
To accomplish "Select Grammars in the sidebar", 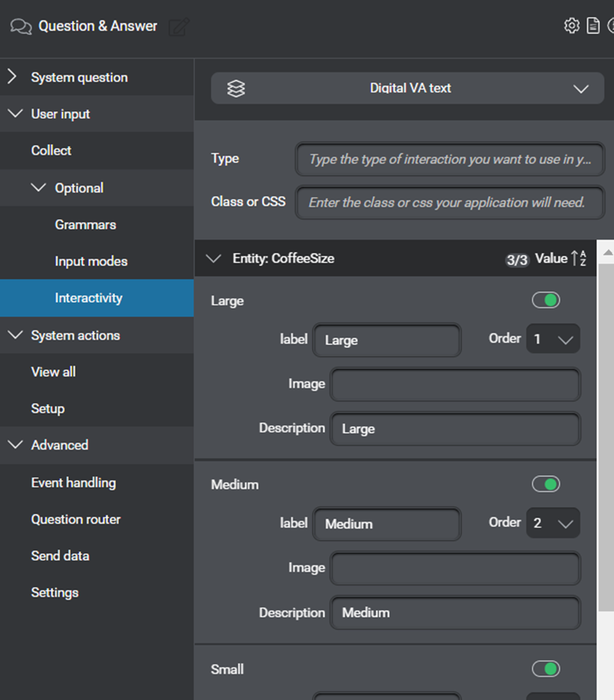I will [x=86, y=225].
